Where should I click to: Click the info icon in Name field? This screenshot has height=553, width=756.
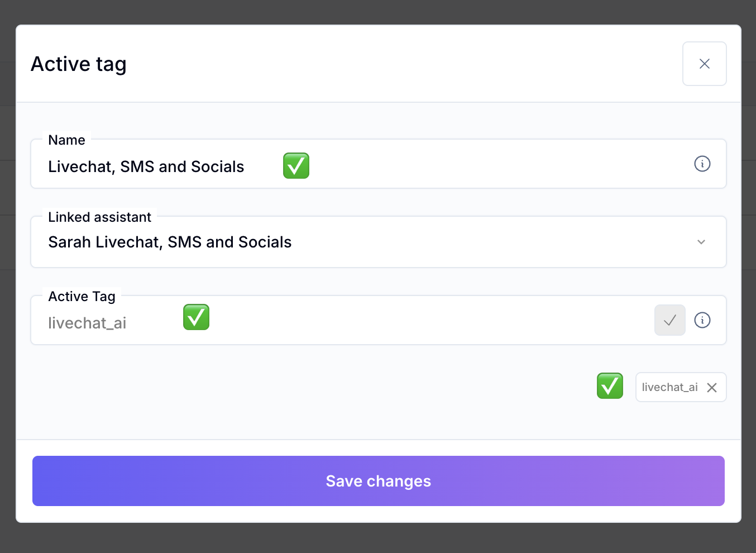point(702,164)
